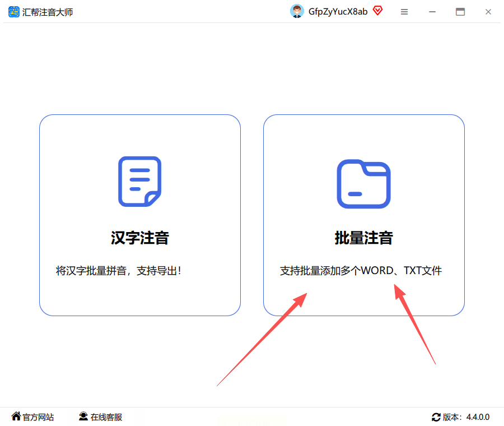Click the 批量注音 folder icon
Image resolution: width=504 pixels, height=426 pixels.
coord(363,184)
